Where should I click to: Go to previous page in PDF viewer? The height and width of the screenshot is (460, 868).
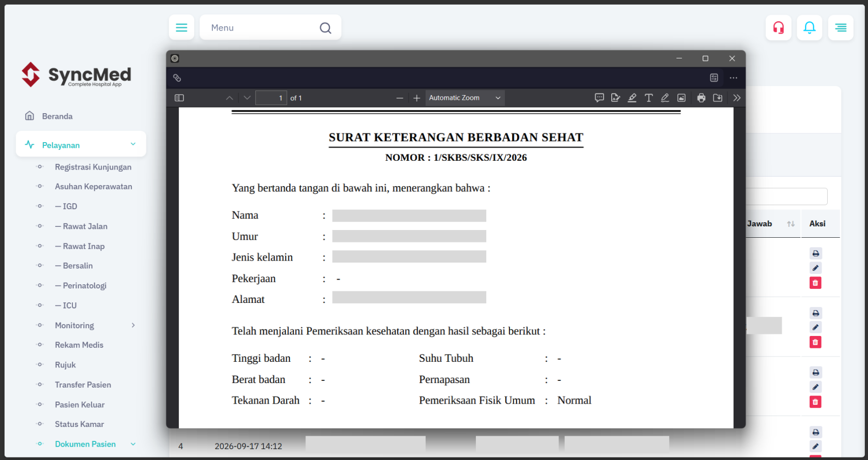pyautogui.click(x=229, y=98)
